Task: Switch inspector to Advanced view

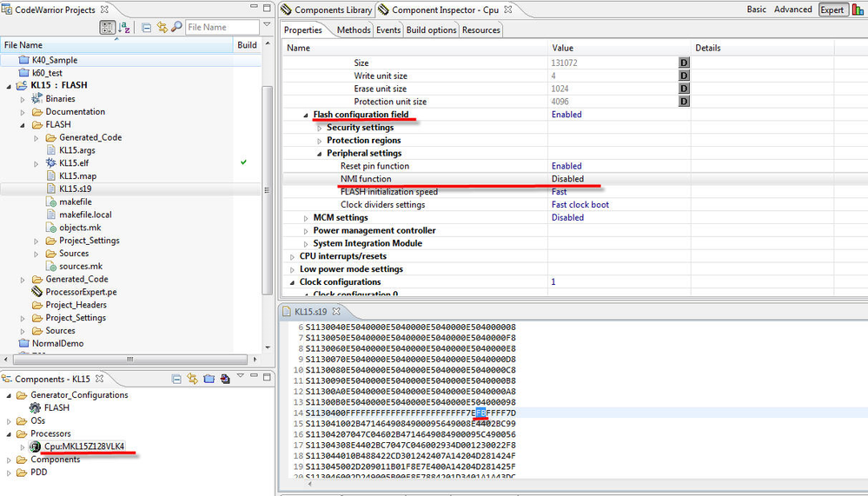Action: pos(792,10)
